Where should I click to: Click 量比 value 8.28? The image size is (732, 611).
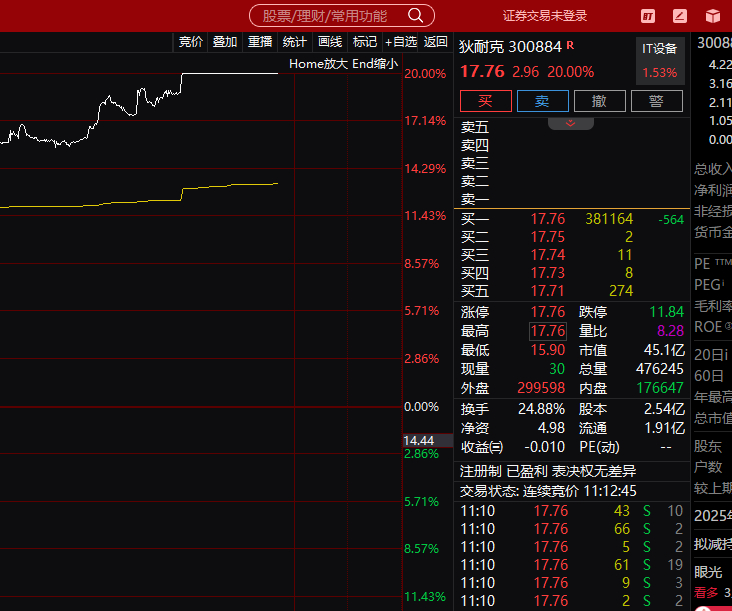point(670,331)
